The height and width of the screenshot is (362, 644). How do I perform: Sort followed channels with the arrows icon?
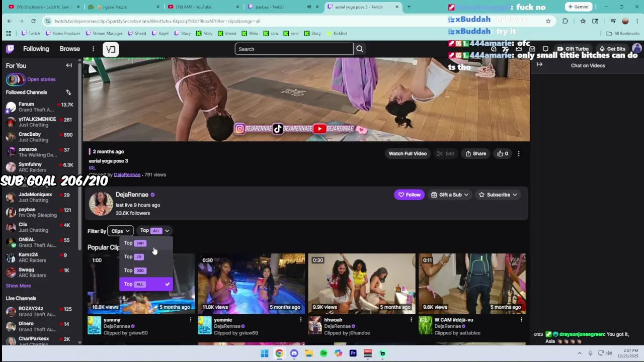[x=68, y=93]
